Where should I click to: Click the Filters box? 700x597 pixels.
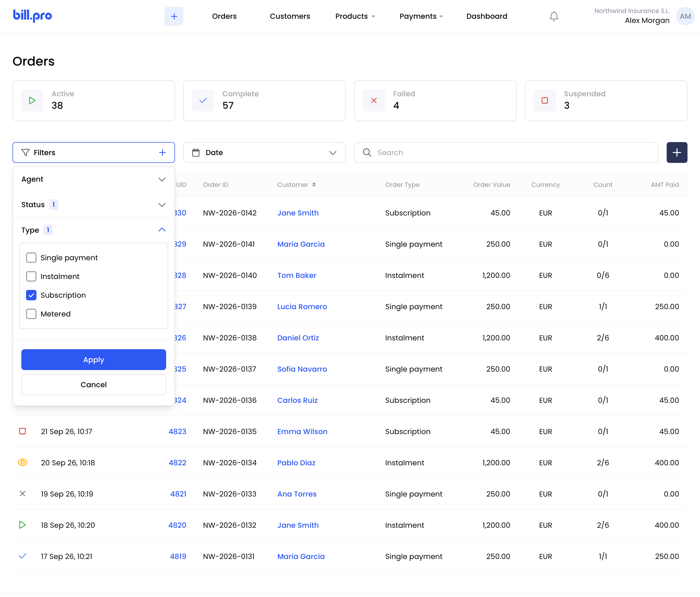pyautogui.click(x=93, y=153)
